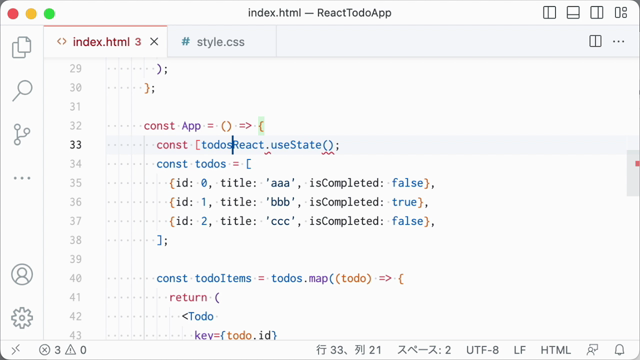This screenshot has height=360, width=640.
Task: Click the error marker in overview ruler
Action: click(x=637, y=164)
